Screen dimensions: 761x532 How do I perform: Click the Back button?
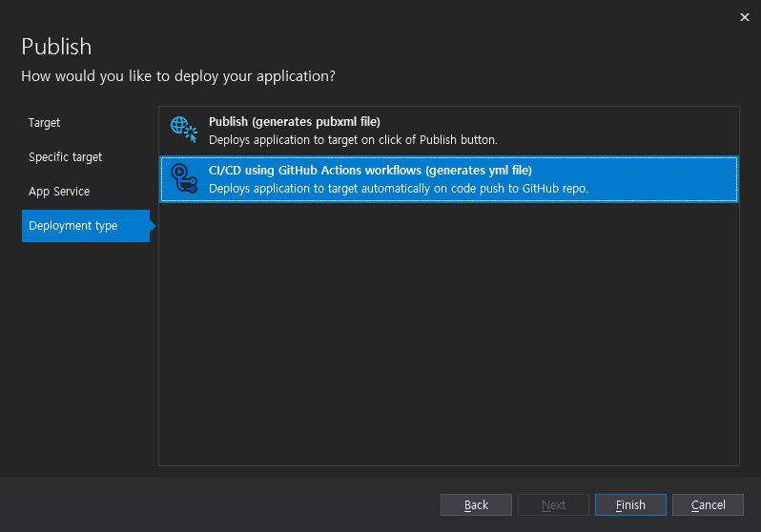coord(476,504)
